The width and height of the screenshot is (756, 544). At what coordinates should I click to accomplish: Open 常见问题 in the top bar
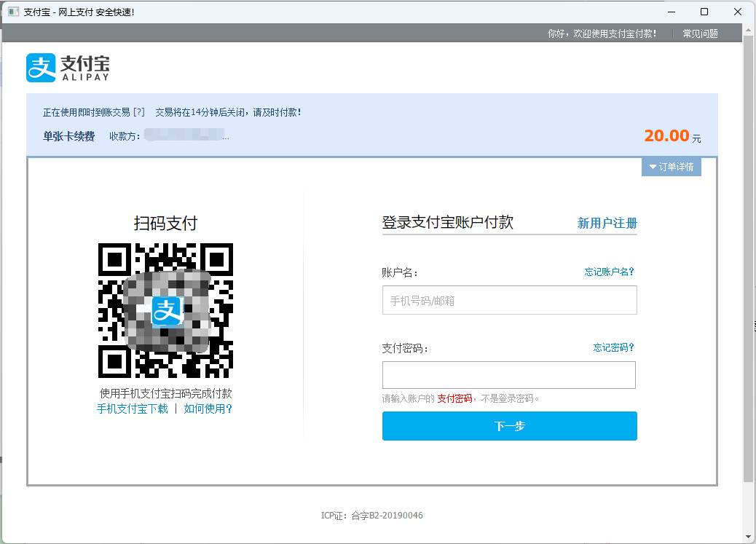point(700,33)
